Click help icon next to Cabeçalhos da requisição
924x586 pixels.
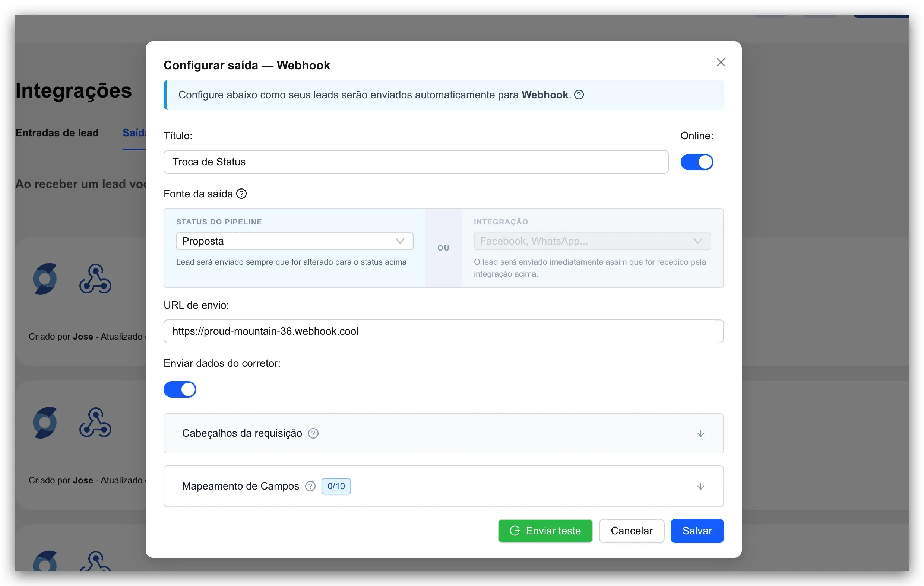coord(313,433)
